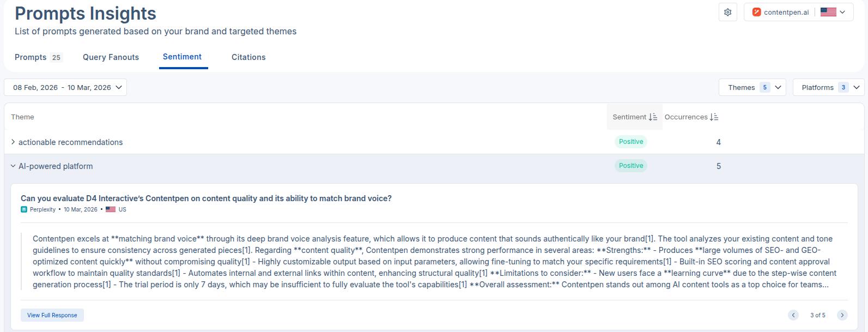
Task: Switch to the Citations tab
Action: 248,57
